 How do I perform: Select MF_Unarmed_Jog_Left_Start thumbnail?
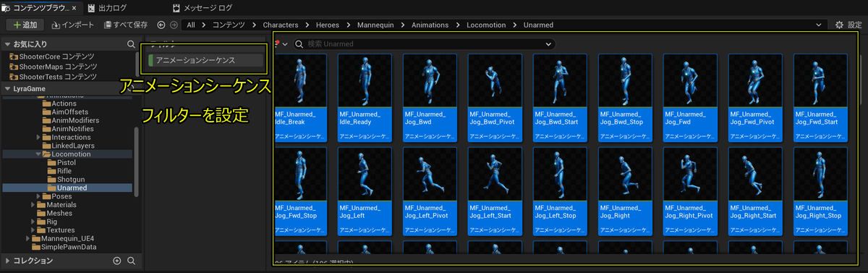[495, 191]
